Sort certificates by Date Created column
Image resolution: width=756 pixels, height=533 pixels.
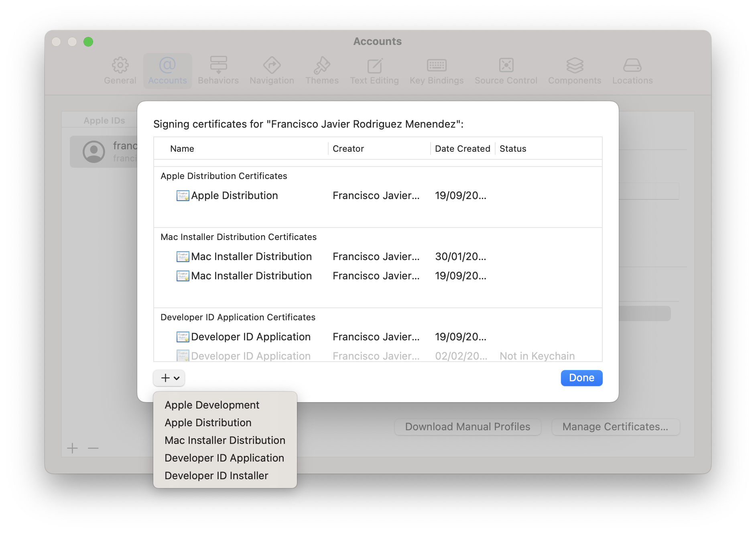462,149
